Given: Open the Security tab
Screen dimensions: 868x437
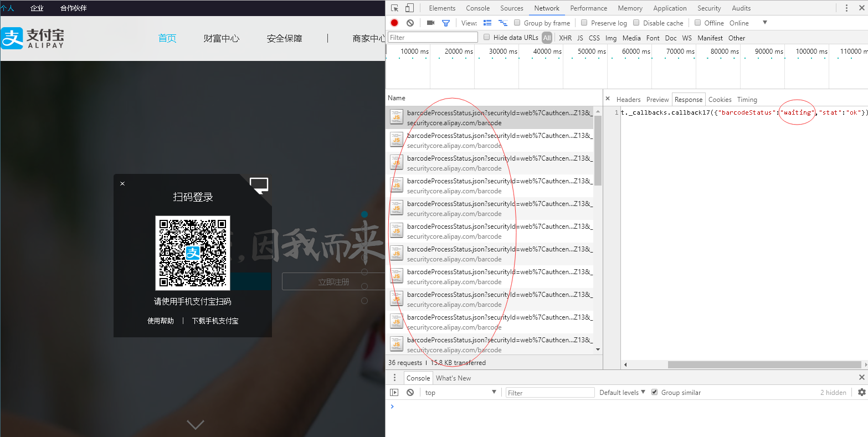Looking at the screenshot, I should pyautogui.click(x=709, y=8).
